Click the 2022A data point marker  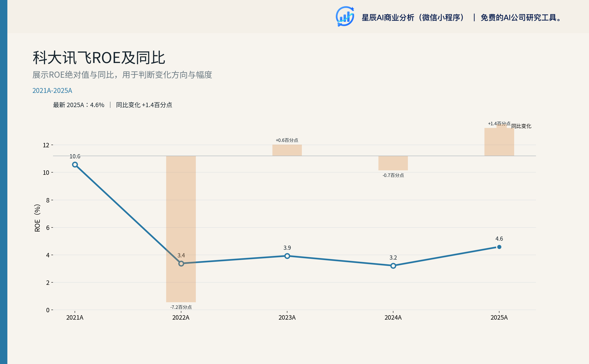[x=181, y=264]
